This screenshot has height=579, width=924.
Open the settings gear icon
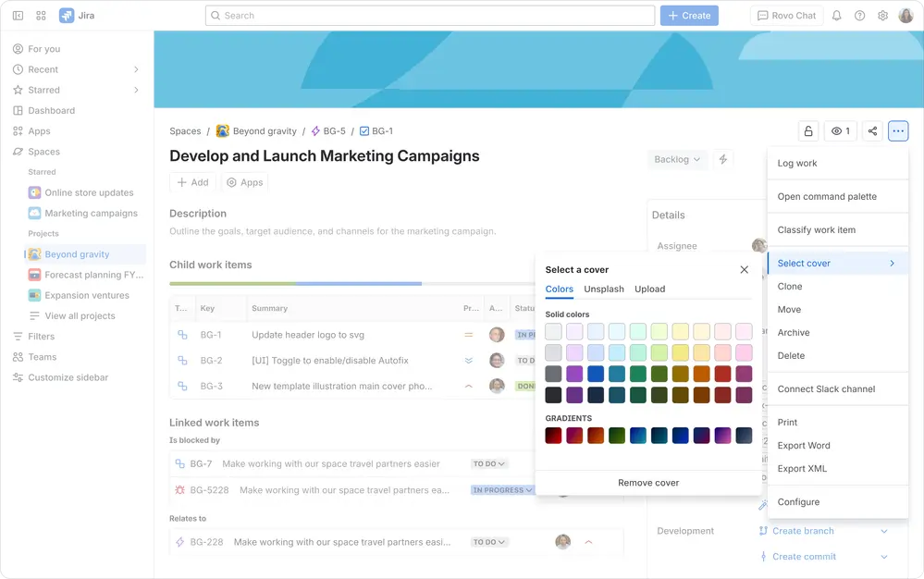tap(882, 16)
